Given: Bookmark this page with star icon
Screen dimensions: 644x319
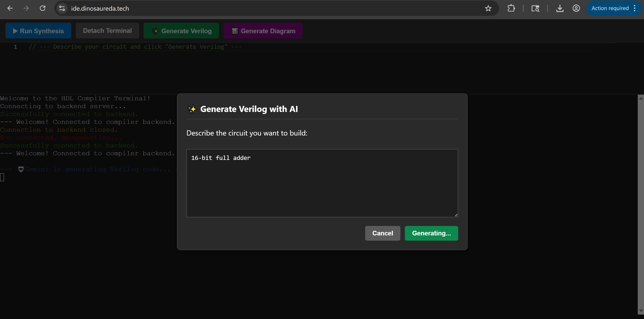Looking at the screenshot, I should (488, 8).
